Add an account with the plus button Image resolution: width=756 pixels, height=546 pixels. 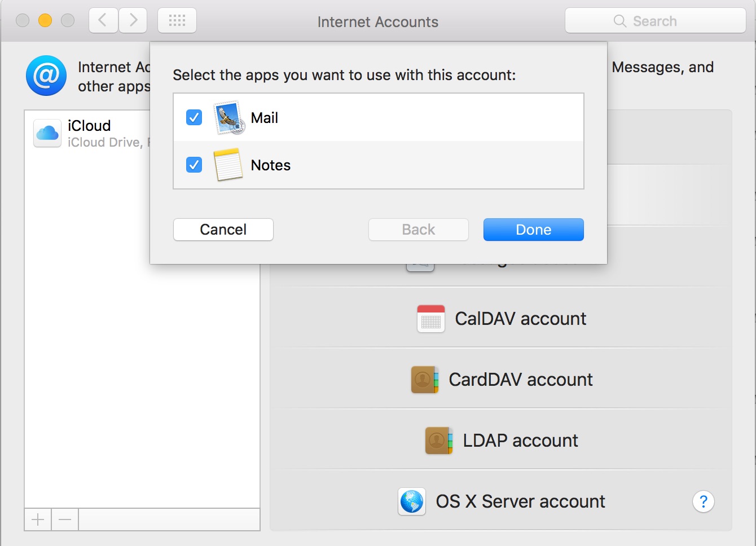38,519
